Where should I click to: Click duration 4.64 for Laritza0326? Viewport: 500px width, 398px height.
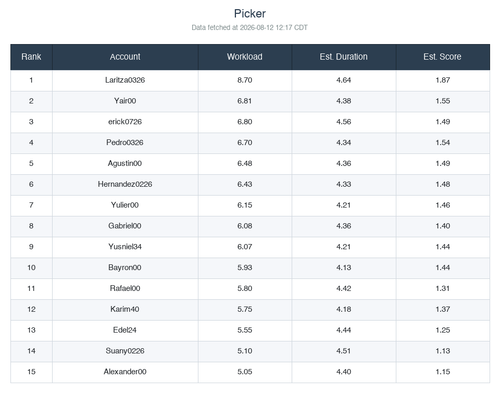pyautogui.click(x=344, y=80)
